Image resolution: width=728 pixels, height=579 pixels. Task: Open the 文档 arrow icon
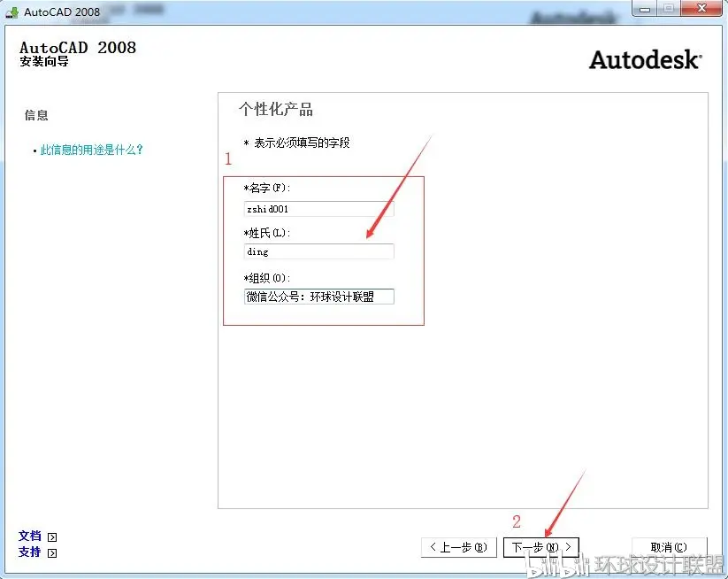point(52,537)
